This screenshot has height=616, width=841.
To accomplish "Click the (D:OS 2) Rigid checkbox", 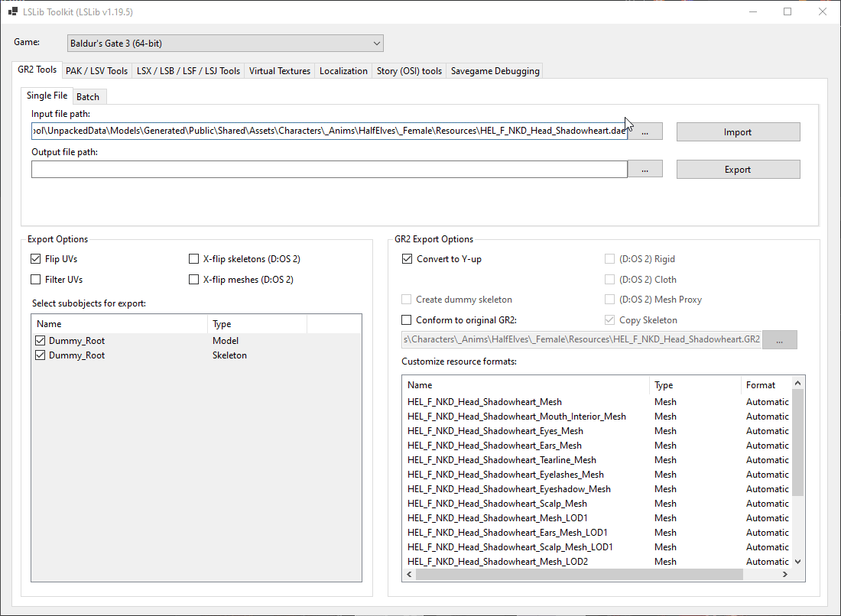I will [610, 259].
